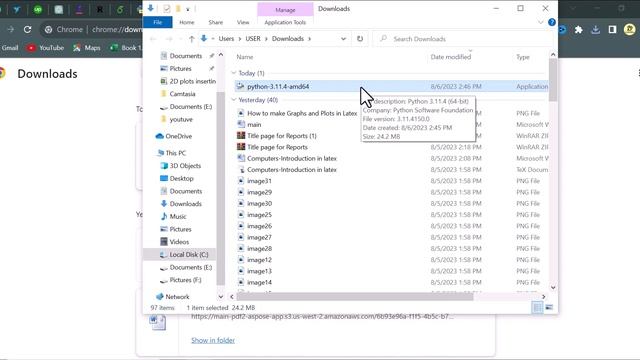
Task: Click the Properties icon in quick access toolbar
Action: coord(167,9)
